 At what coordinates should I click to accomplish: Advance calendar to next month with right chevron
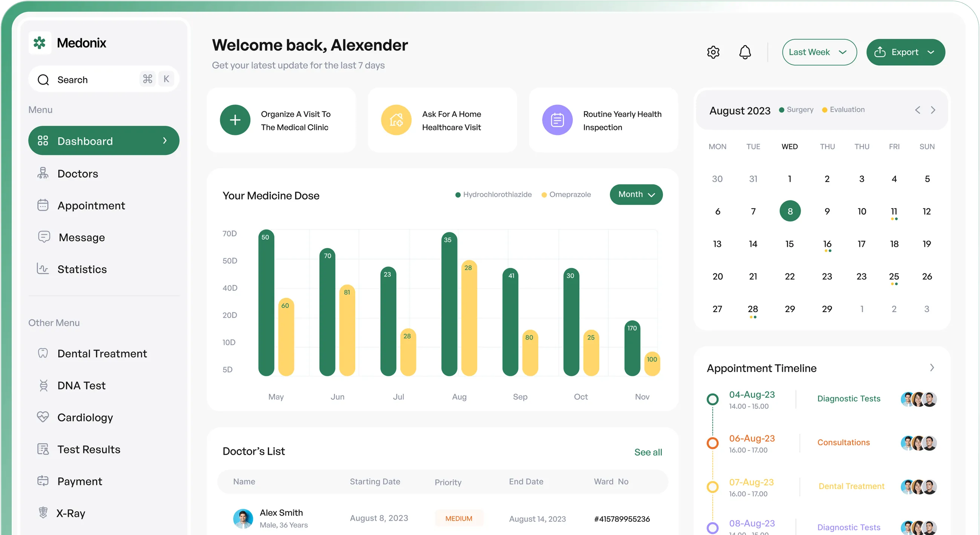[x=933, y=110]
